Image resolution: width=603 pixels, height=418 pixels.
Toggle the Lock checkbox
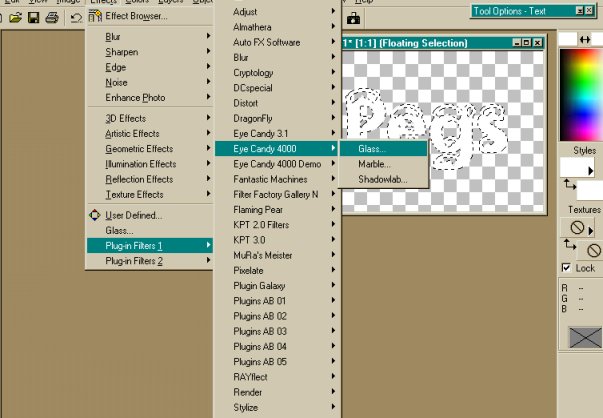click(x=566, y=268)
